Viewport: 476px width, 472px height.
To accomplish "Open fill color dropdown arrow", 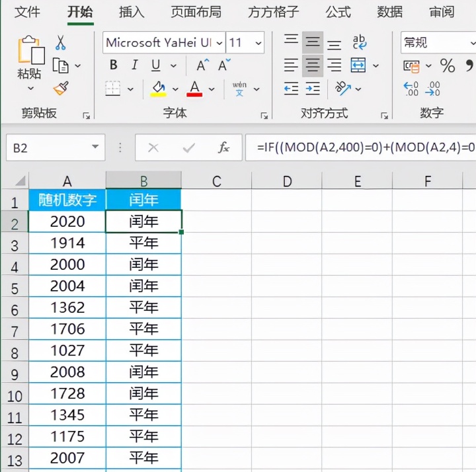I will 175,89.
